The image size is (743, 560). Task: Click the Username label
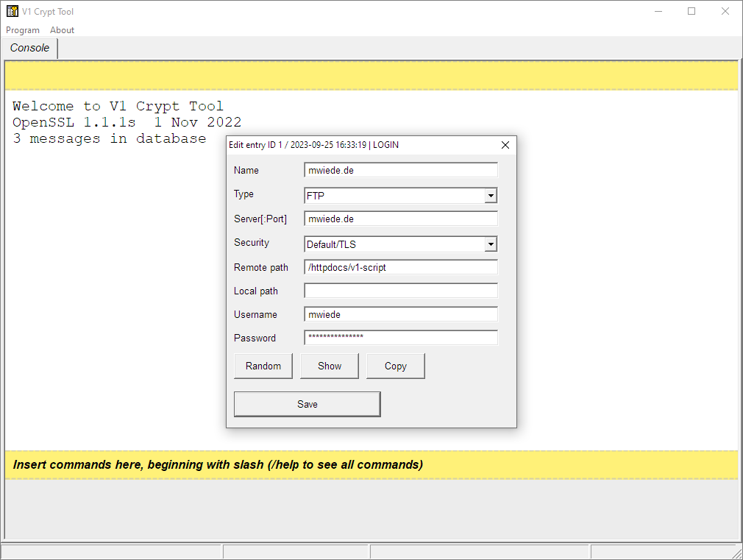[x=255, y=315]
